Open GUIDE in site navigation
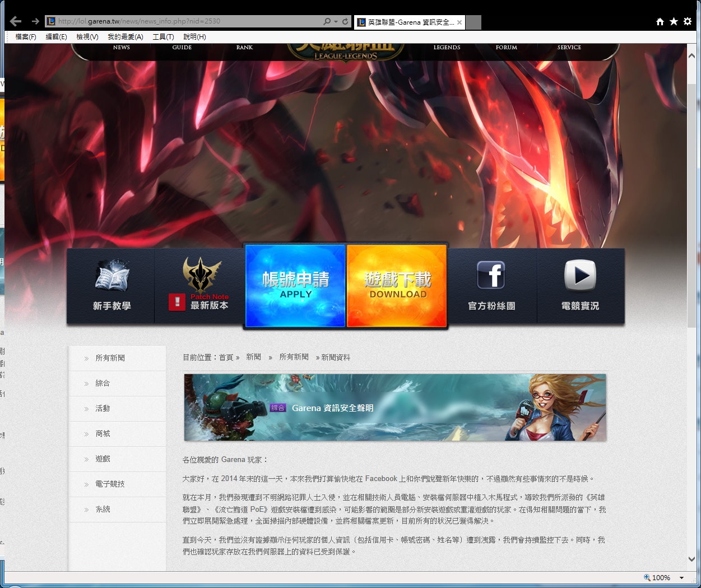The width and height of the screenshot is (701, 588). tap(182, 48)
